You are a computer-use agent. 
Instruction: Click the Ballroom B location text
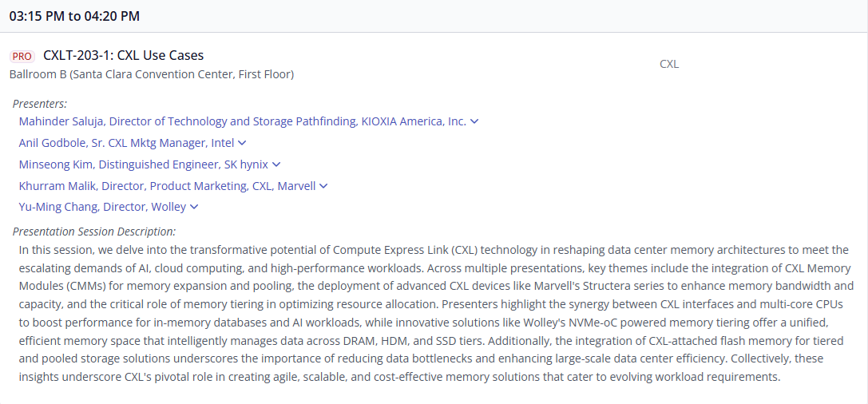(x=152, y=74)
